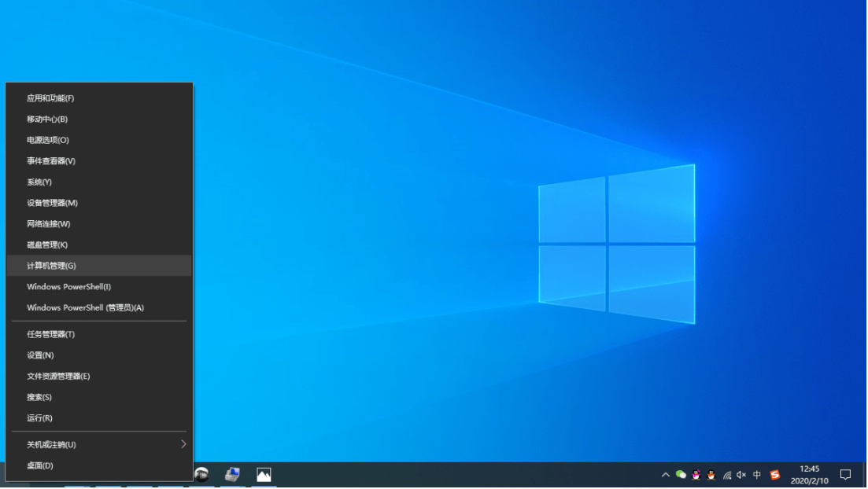Open 运行(R) dialog entry

[x=99, y=419]
